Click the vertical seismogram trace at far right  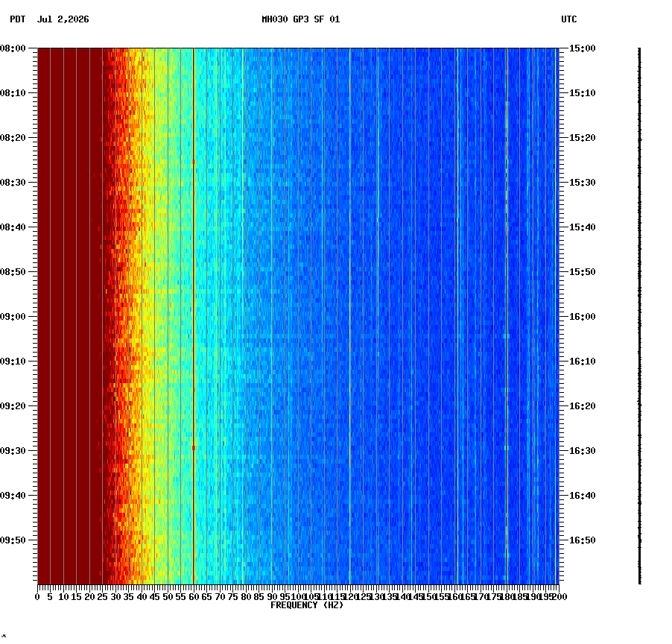[x=640, y=316]
